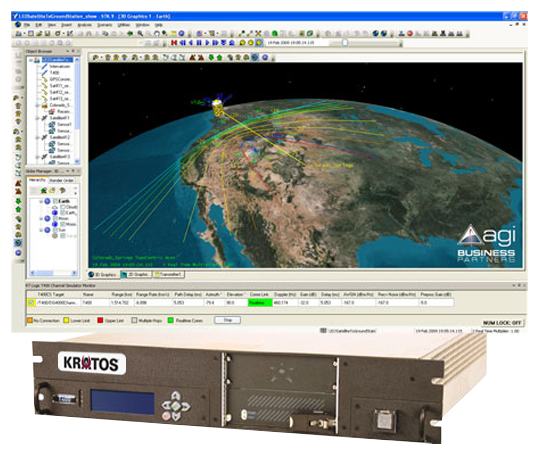
Task: Open the Scenario menu
Action: click(104, 25)
